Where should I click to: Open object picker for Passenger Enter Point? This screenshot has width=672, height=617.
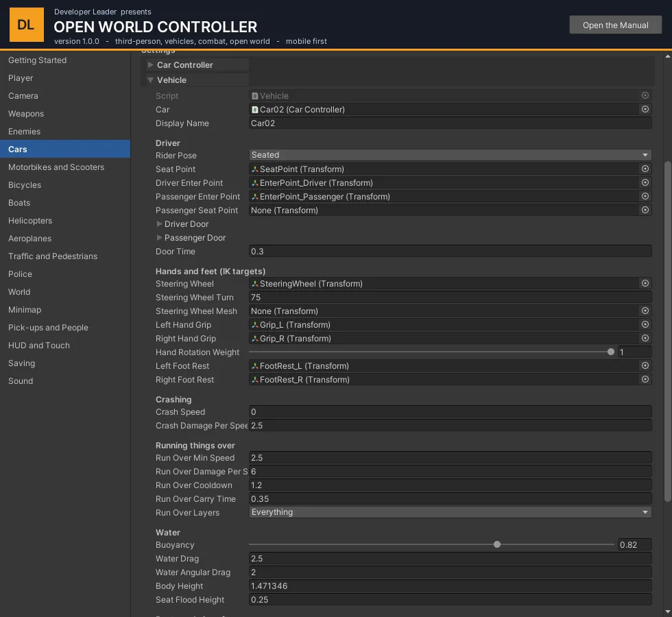(x=645, y=196)
